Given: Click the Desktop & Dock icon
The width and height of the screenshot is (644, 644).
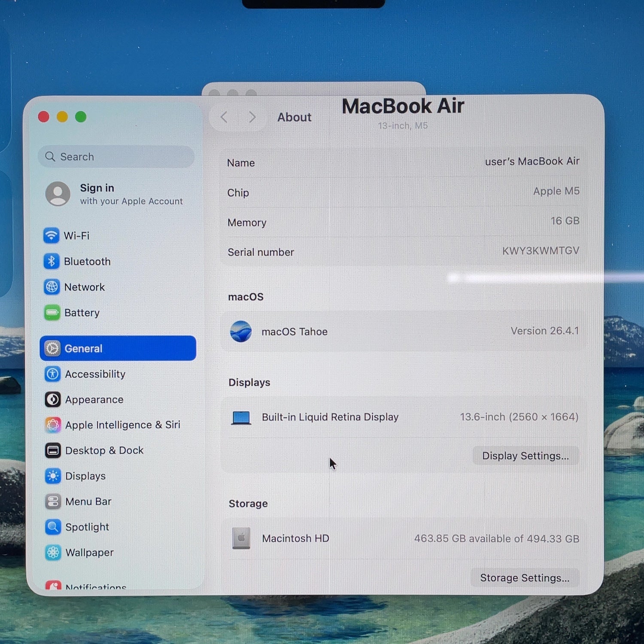Looking at the screenshot, I should pos(53,450).
